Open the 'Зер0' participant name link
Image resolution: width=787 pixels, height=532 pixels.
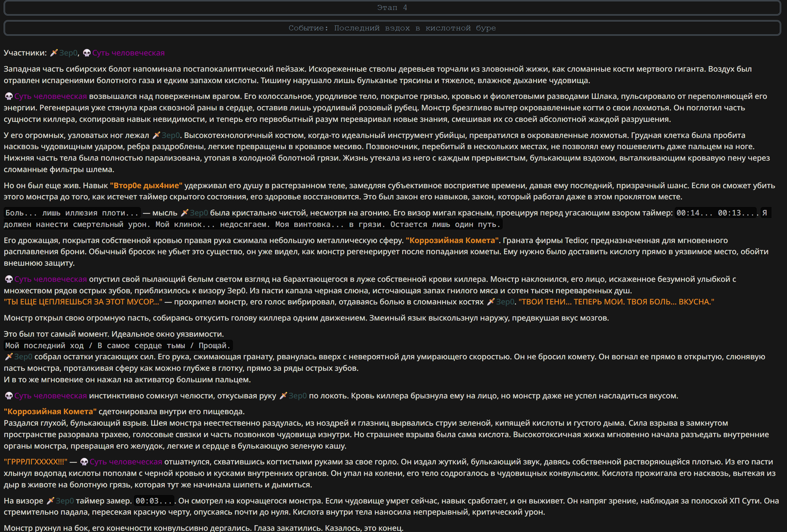coord(69,53)
